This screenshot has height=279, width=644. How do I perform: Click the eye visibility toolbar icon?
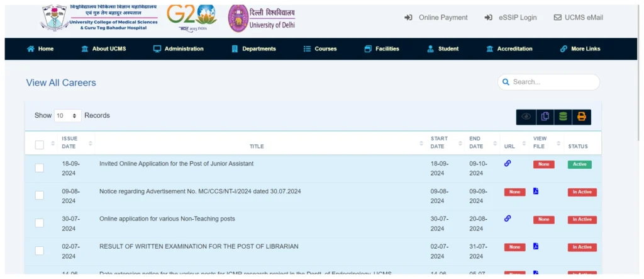click(526, 117)
